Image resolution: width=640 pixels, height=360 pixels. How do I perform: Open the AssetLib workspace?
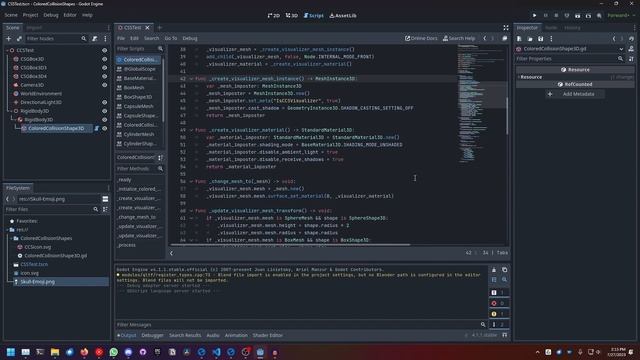click(343, 16)
